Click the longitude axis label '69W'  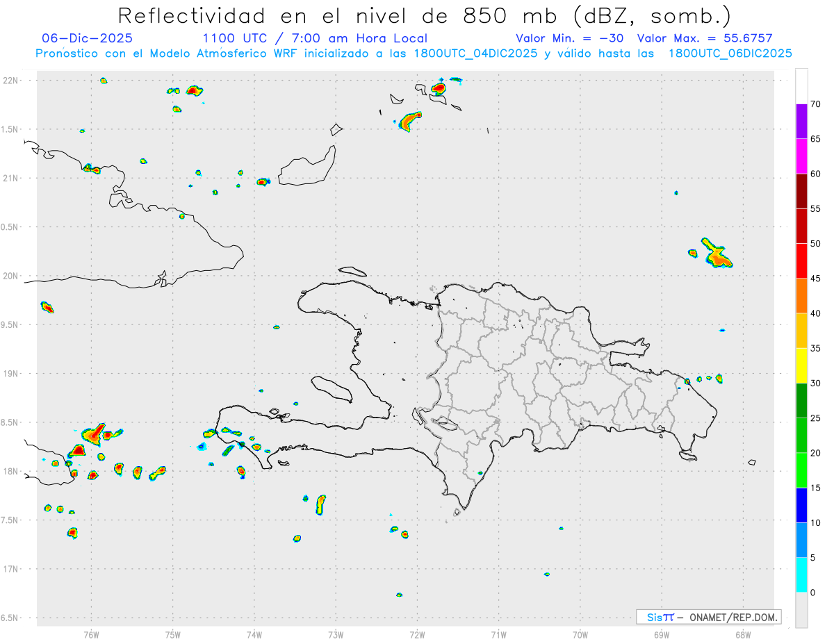coord(662,634)
